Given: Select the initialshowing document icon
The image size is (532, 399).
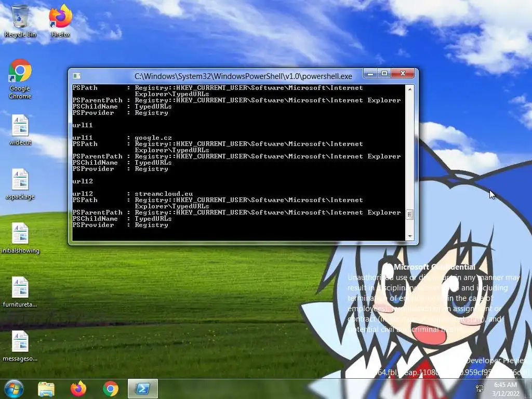Looking at the screenshot, I should (20, 238).
